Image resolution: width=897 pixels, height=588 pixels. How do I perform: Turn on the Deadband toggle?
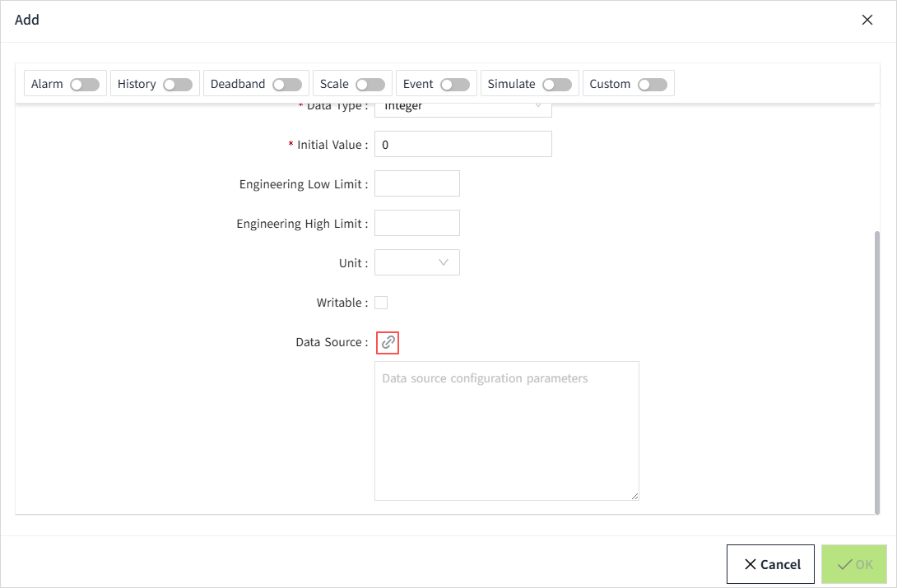(x=287, y=85)
